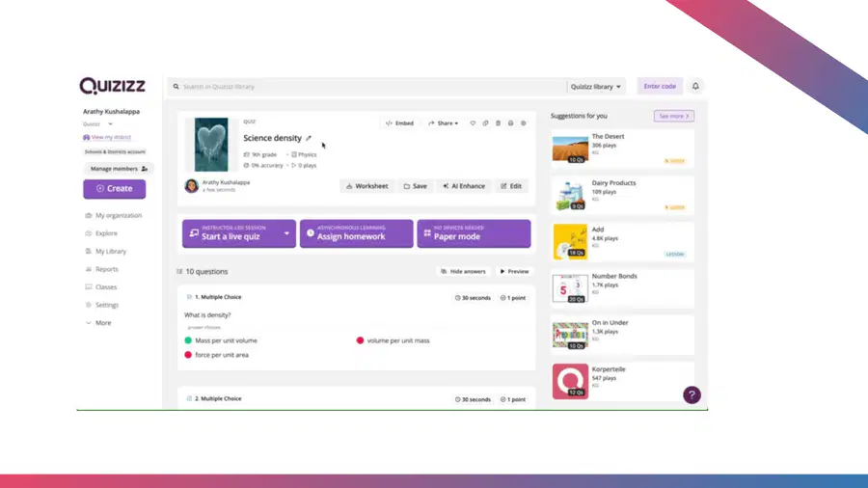Click Assign homework
868x488 pixels.
[x=357, y=233]
